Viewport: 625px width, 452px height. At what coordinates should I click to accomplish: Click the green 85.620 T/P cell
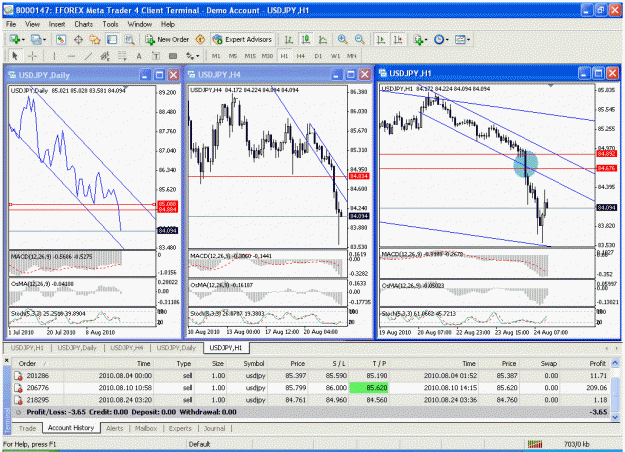369,388
